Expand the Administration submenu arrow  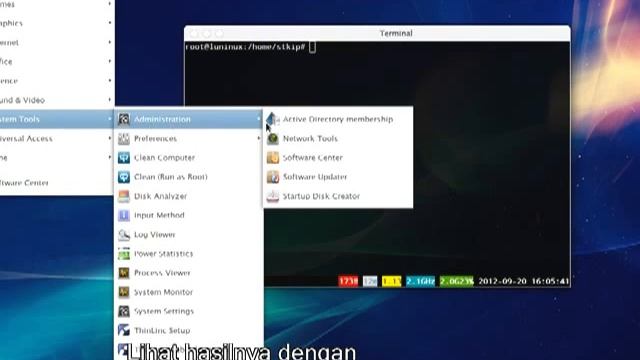pyautogui.click(x=258, y=119)
